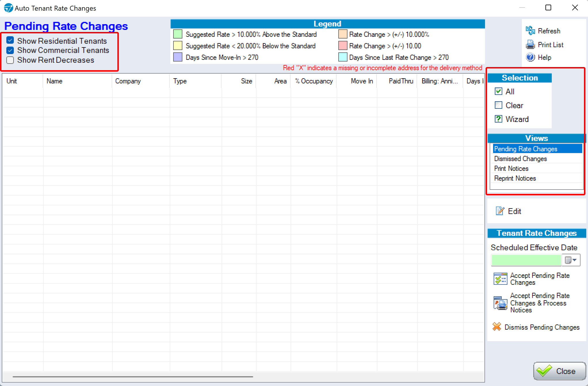
Task: Sort by the Type column header
Action: click(195, 81)
